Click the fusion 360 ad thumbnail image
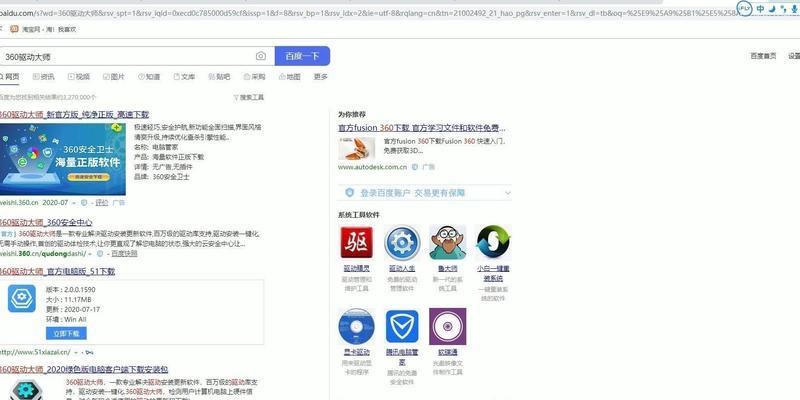This screenshot has width=800, height=400. point(356,148)
